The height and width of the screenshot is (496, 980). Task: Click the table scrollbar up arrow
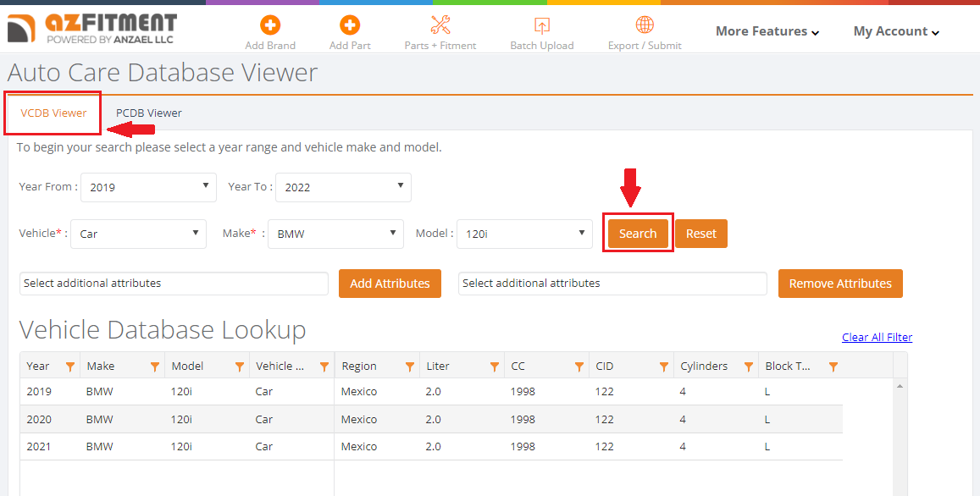pyautogui.click(x=900, y=386)
